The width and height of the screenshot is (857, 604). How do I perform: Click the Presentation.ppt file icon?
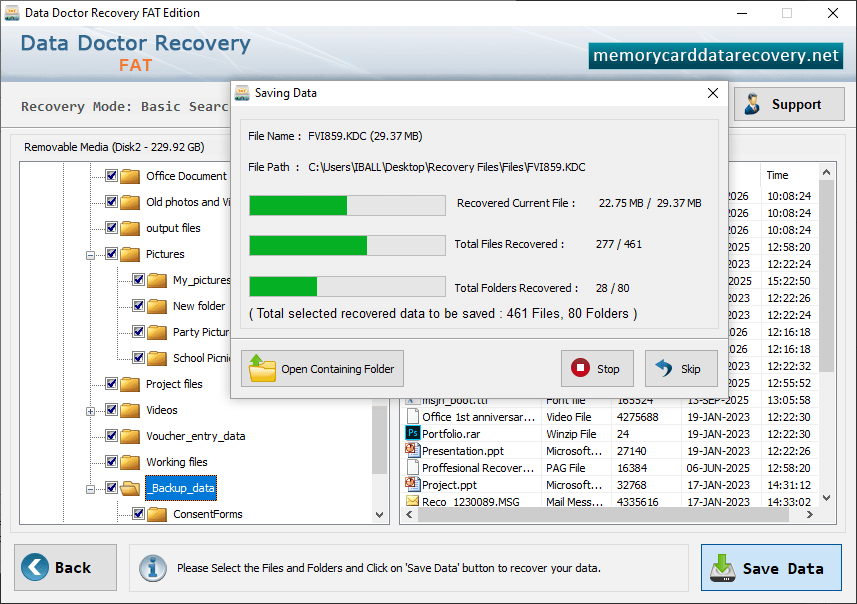click(413, 450)
